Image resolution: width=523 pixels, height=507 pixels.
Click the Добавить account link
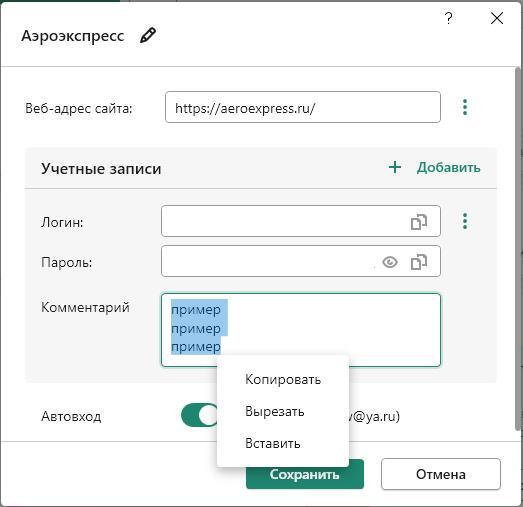(x=448, y=168)
